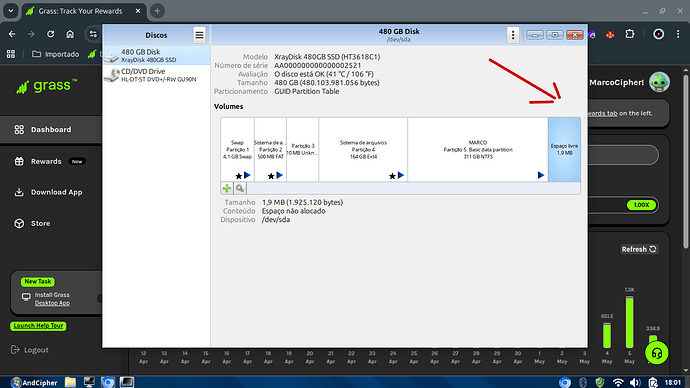Click the green headset support icon
This screenshot has width=690, height=388.
[x=657, y=353]
